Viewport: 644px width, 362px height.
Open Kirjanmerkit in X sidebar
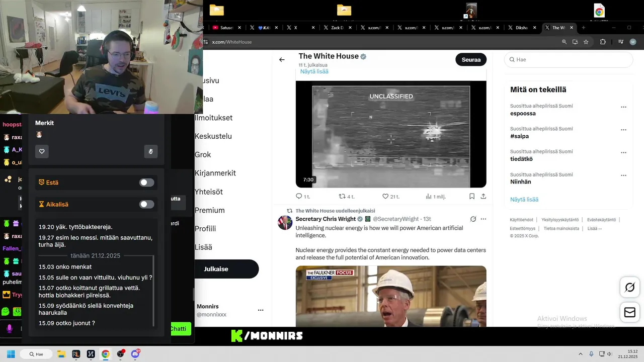click(215, 173)
